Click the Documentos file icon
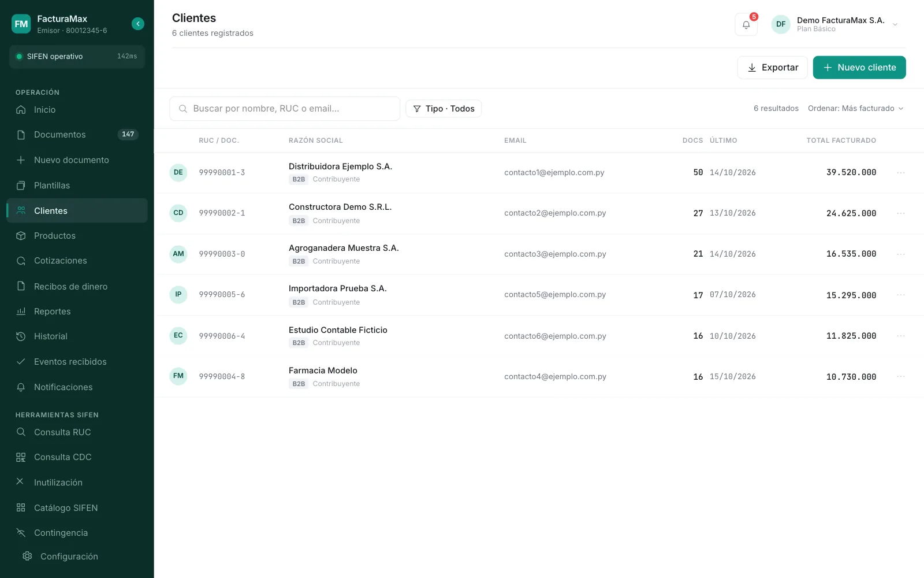Viewport: 924px width, 578px height. tap(21, 135)
